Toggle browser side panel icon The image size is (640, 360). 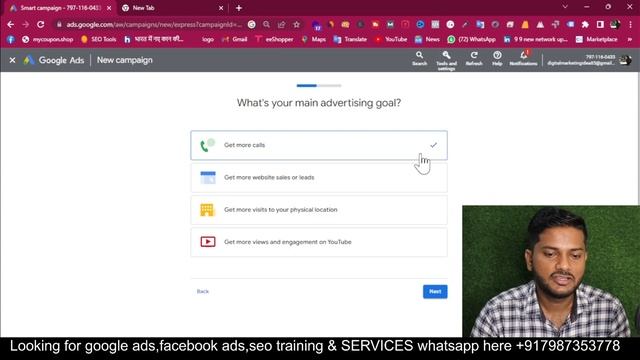tap(600, 24)
